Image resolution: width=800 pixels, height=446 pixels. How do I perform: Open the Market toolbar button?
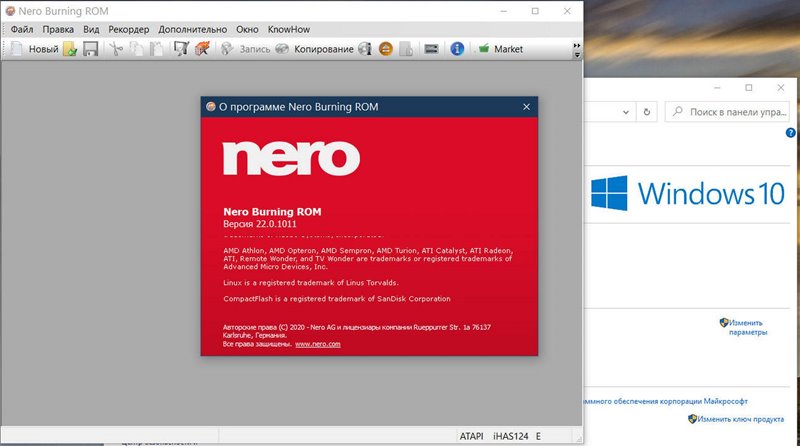tap(500, 48)
